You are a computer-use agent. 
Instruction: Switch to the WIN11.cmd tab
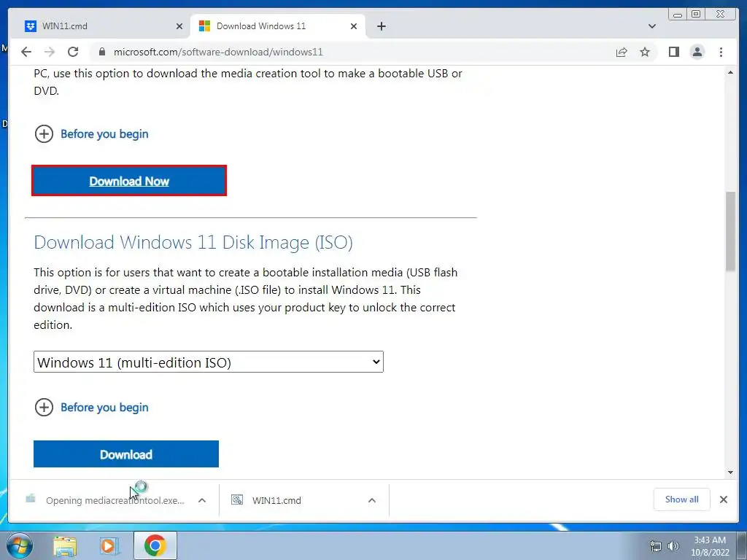tap(104, 26)
